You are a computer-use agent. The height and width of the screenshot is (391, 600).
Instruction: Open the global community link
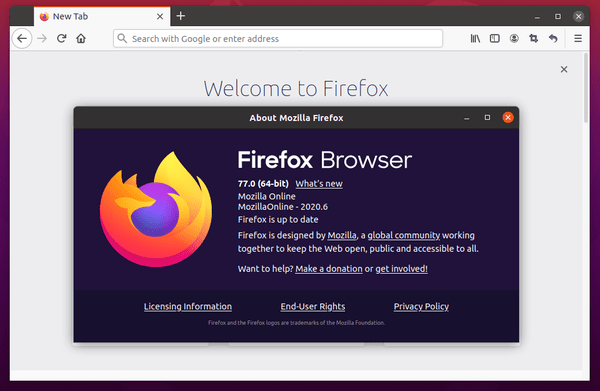coord(403,235)
